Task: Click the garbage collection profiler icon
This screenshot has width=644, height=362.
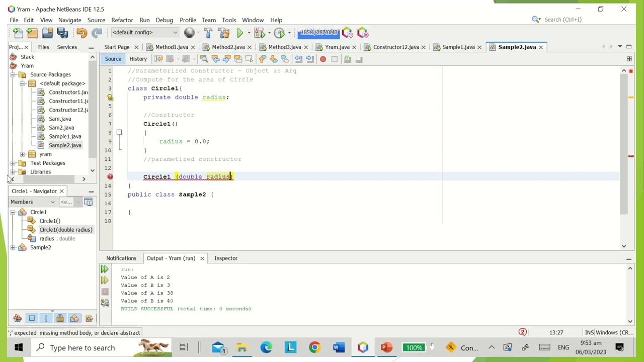Action: click(348, 33)
